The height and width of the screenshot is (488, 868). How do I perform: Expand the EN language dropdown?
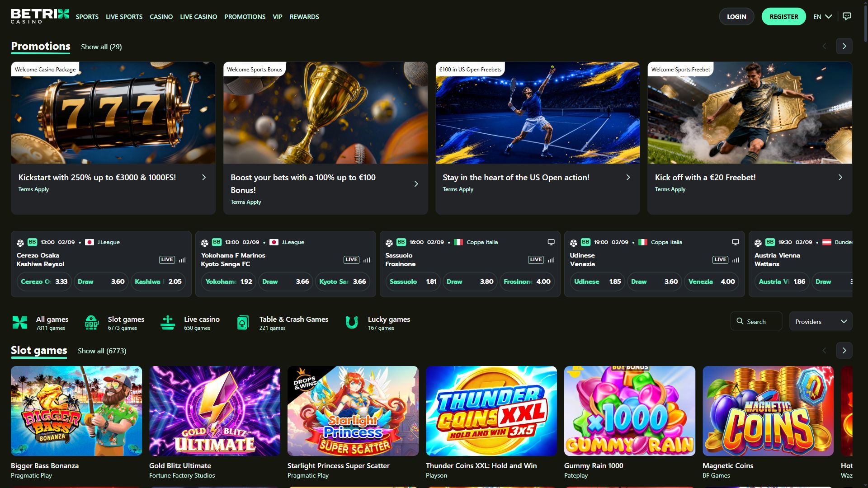tap(822, 17)
